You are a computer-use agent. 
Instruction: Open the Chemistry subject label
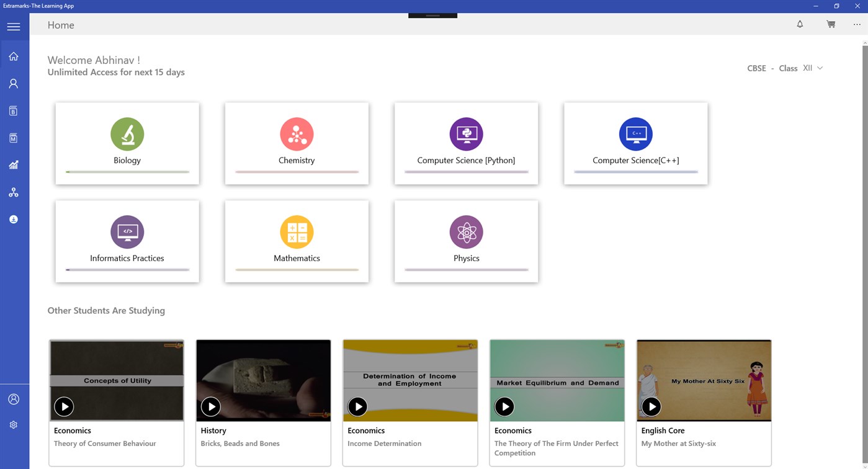[x=297, y=160]
